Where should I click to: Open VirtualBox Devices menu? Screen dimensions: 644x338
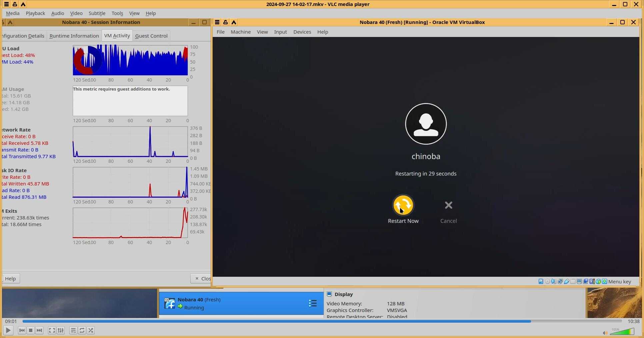302,32
